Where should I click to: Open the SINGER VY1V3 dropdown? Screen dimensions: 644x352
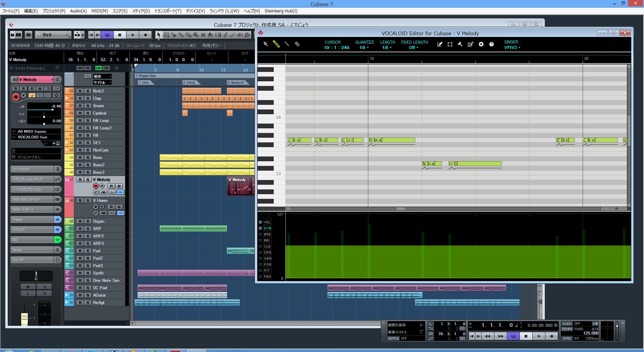(x=512, y=48)
